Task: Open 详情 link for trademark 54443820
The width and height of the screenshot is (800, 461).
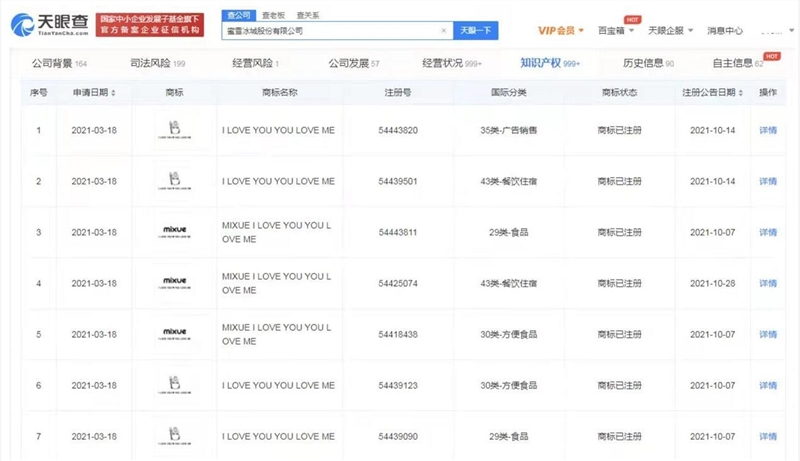Action: [767, 130]
